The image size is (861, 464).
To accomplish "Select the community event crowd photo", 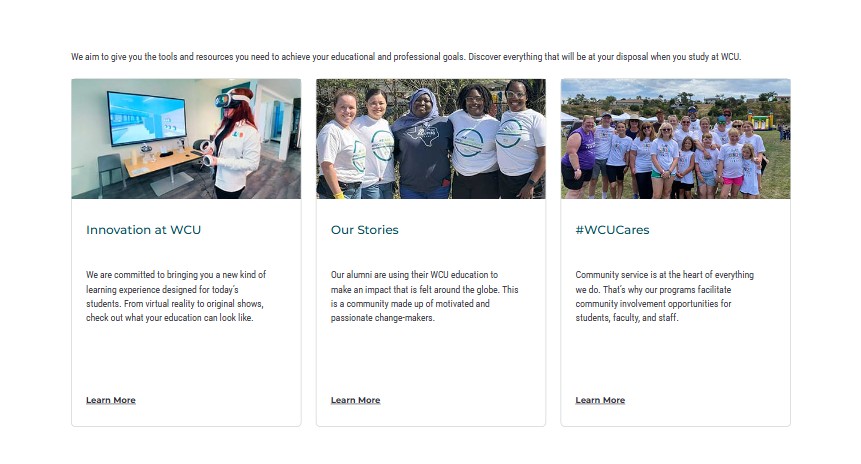I will click(x=676, y=139).
